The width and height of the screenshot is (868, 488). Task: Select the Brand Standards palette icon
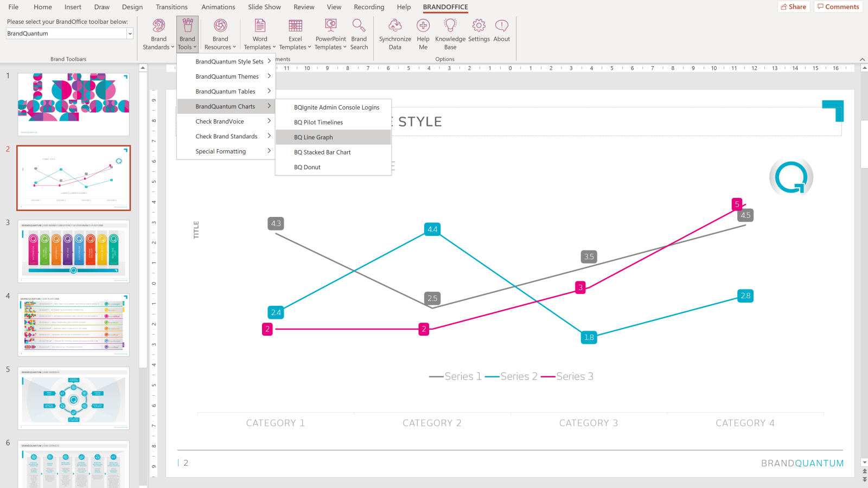tap(158, 25)
